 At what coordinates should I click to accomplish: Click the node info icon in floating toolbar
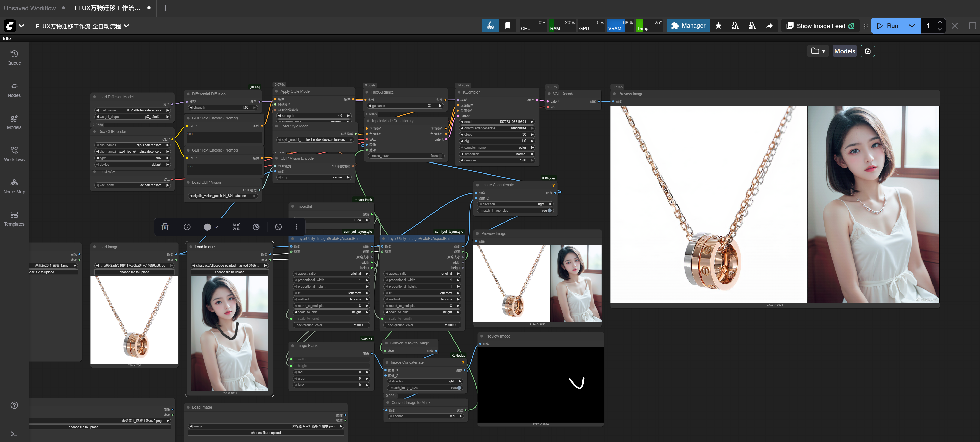187,227
